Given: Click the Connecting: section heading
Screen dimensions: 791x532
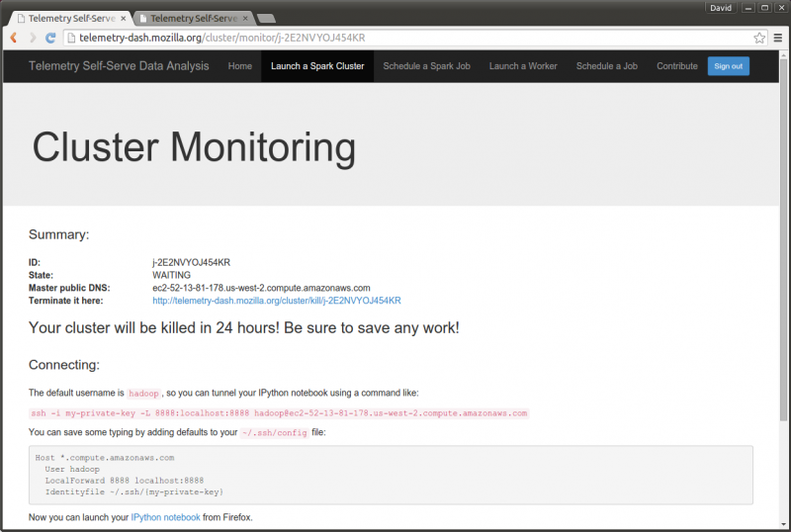Looking at the screenshot, I should pyautogui.click(x=64, y=365).
